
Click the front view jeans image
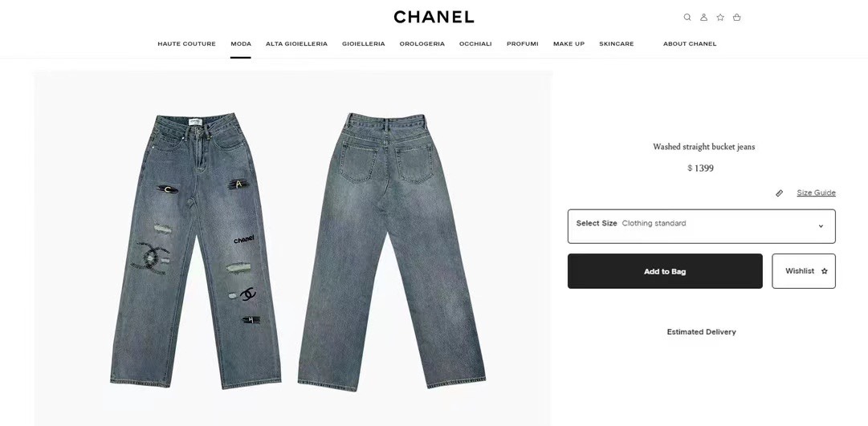tap(195, 250)
